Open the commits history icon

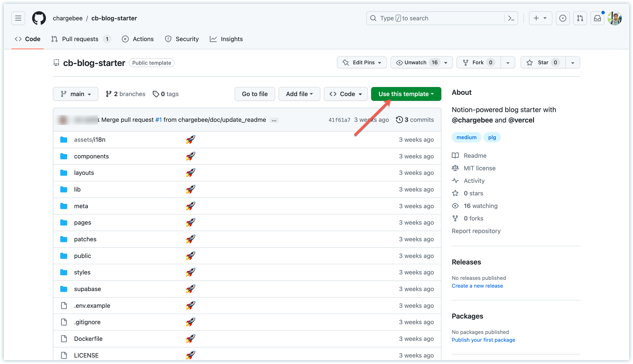coord(399,120)
